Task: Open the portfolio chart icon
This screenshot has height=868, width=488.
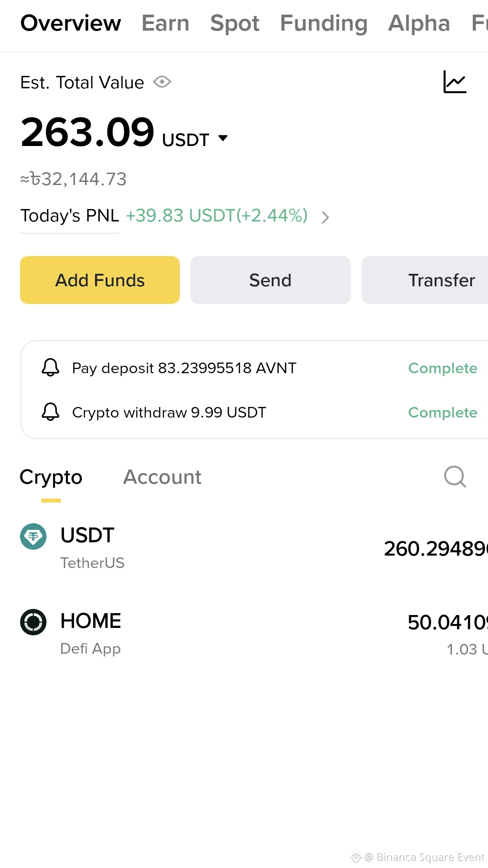Action: click(455, 82)
